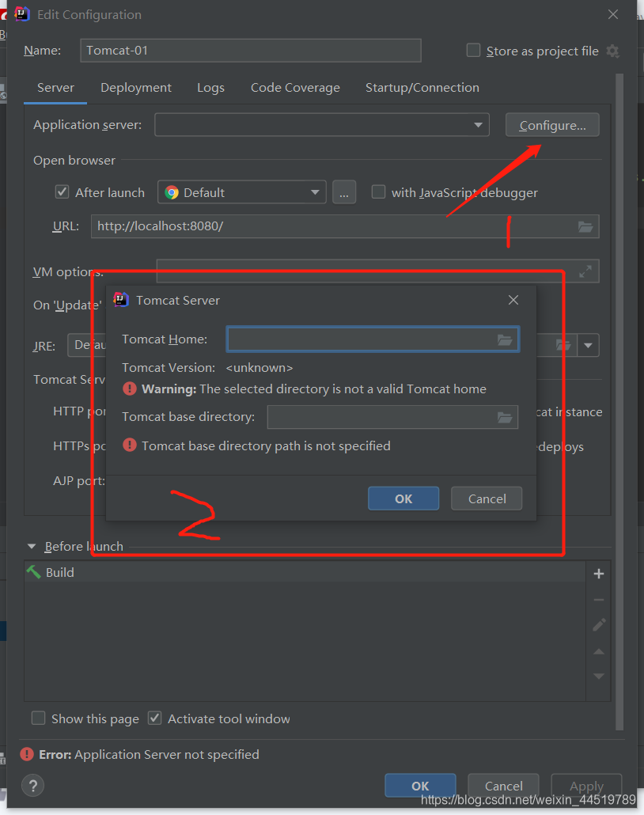The height and width of the screenshot is (815, 644).
Task: Expand the VM options field with arrows icon
Action: tap(585, 271)
